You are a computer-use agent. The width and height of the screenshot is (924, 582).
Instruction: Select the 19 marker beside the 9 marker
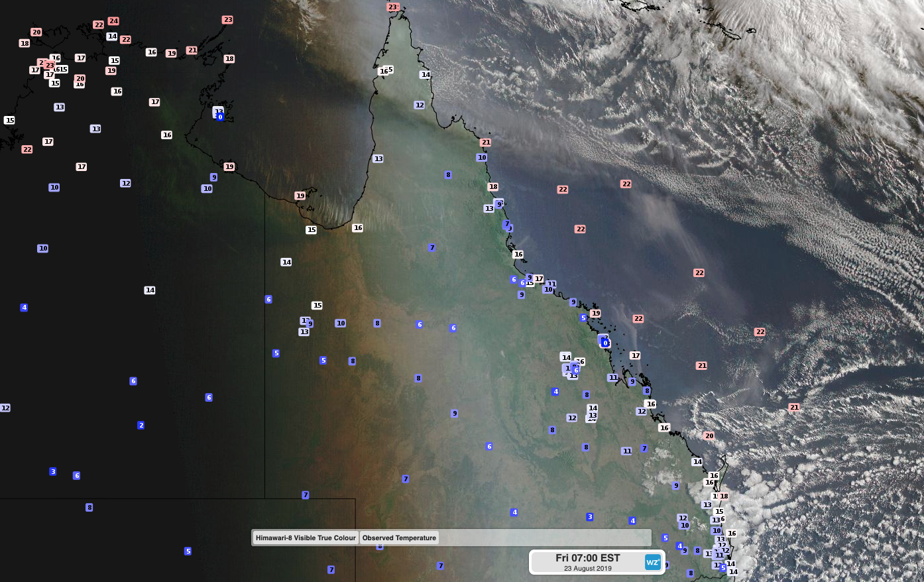pos(229,167)
